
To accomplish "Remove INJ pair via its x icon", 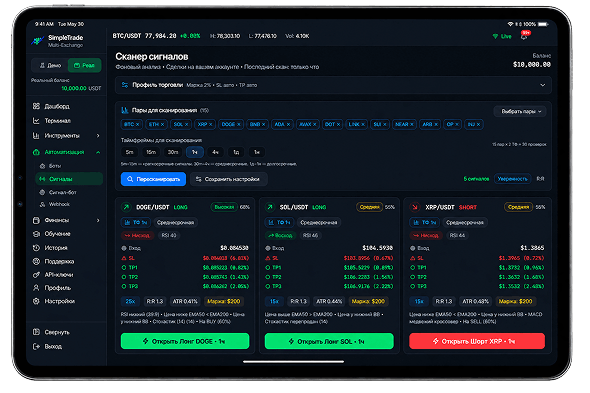I will pos(478,124).
